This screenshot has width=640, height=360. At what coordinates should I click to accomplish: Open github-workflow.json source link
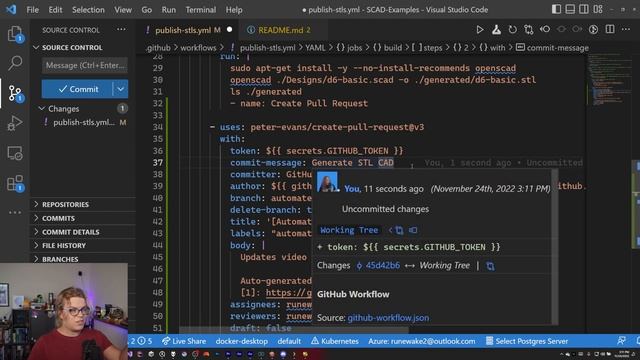[388, 318]
